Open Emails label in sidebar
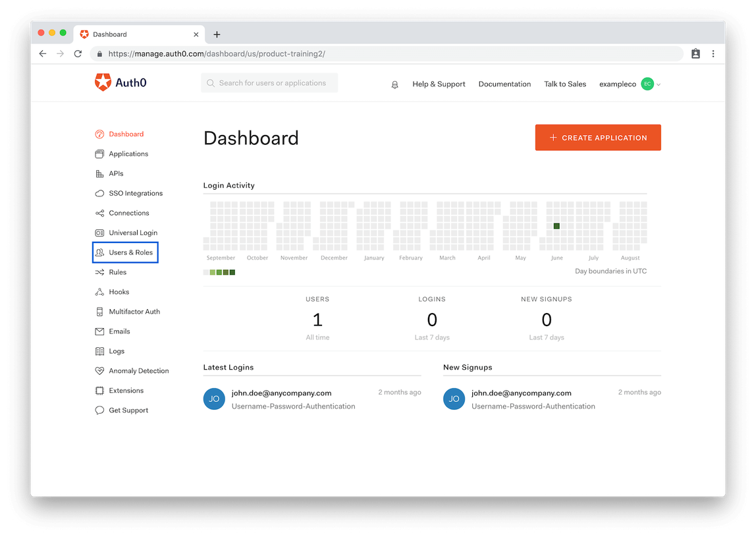 pos(119,331)
